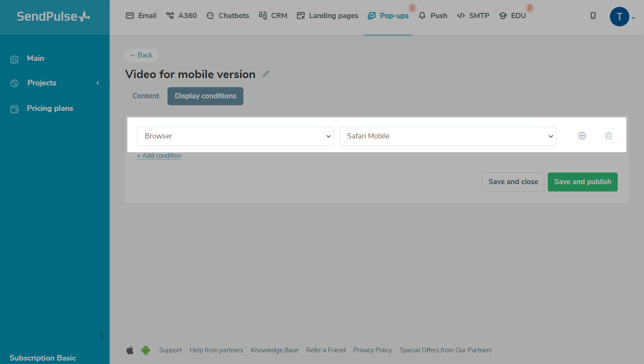
Task: Open the user avatar T menu
Action: point(619,17)
